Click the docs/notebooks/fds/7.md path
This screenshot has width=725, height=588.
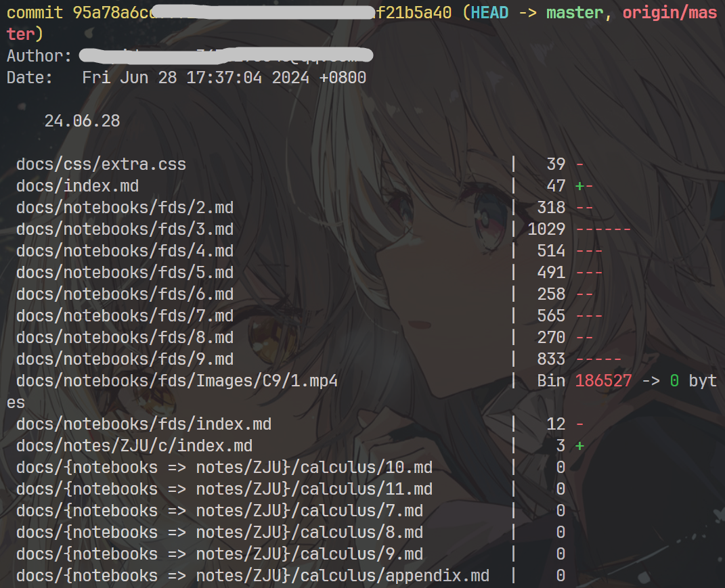[125, 316]
